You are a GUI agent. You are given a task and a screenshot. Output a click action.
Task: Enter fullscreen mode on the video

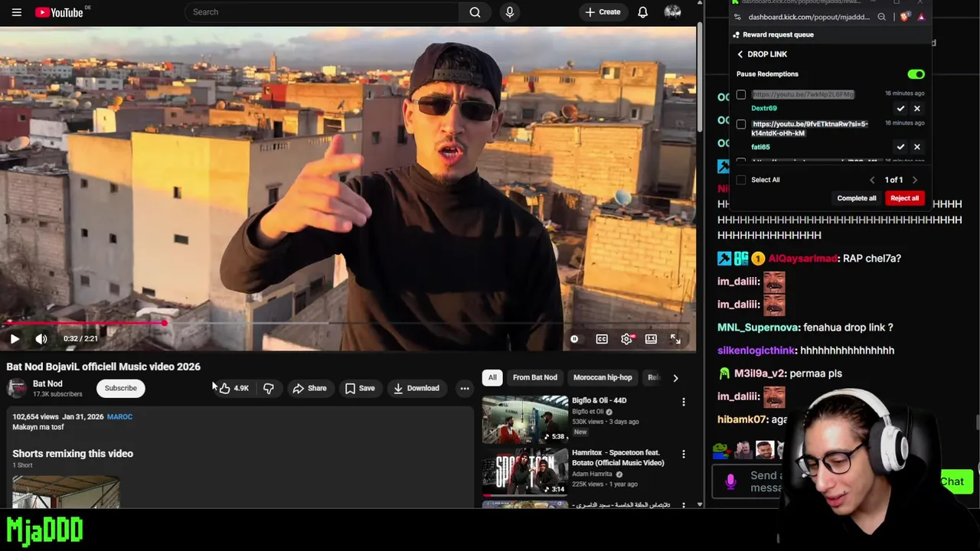[675, 339]
